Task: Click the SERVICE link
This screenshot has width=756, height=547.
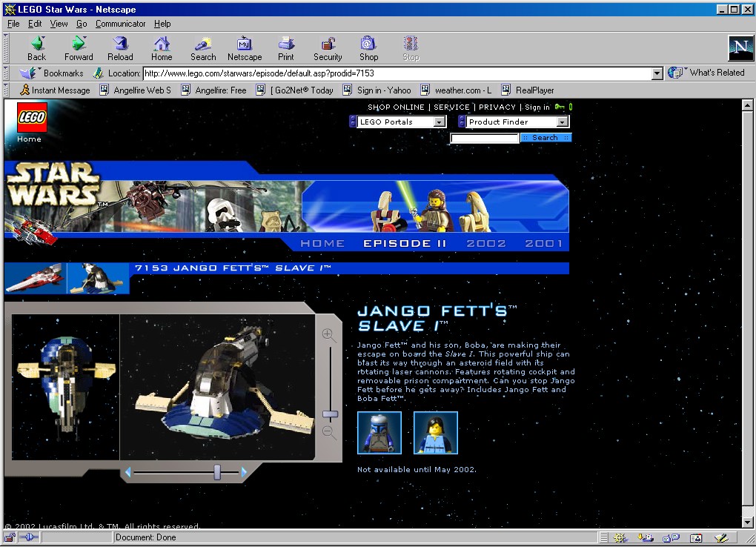Action: [451, 107]
